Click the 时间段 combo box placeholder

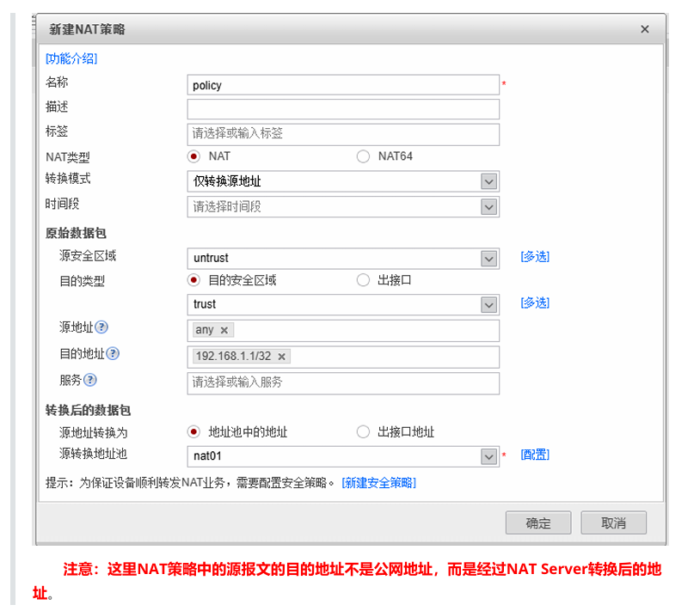227,207
